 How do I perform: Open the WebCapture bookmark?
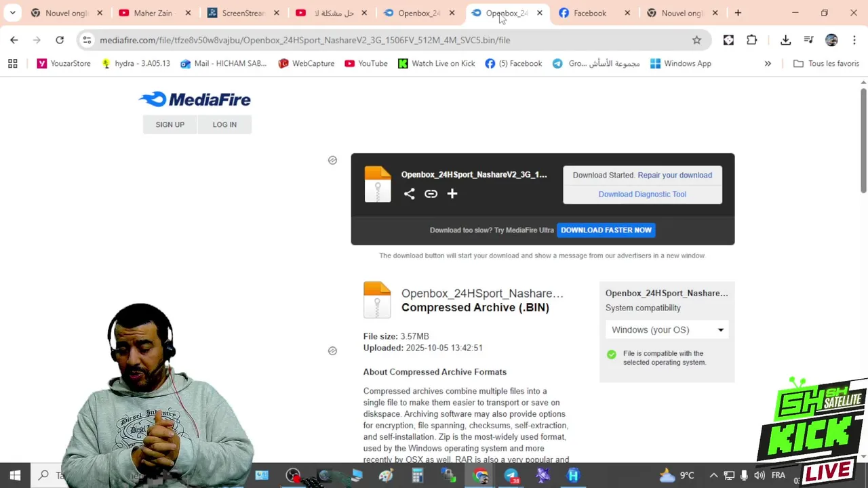(x=307, y=64)
